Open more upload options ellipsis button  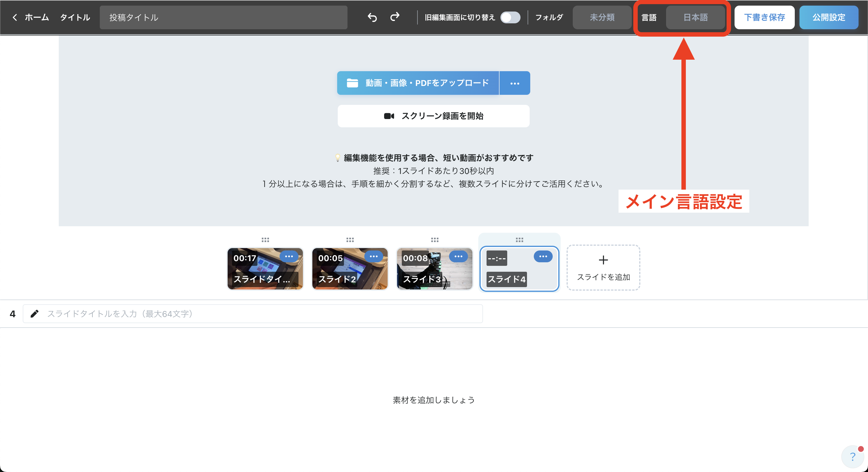point(515,83)
